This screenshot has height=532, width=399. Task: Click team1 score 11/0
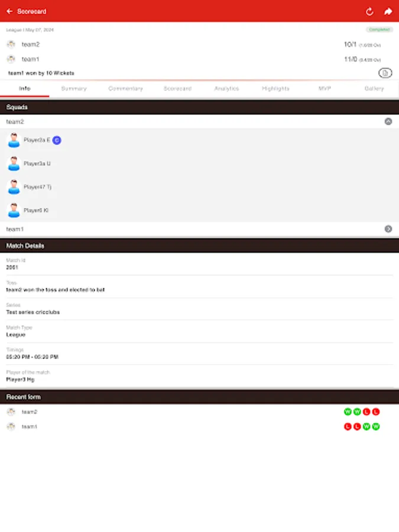[x=351, y=59]
